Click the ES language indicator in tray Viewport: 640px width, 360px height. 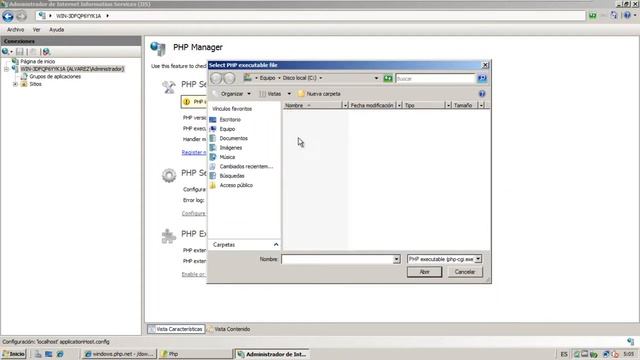click(564, 354)
